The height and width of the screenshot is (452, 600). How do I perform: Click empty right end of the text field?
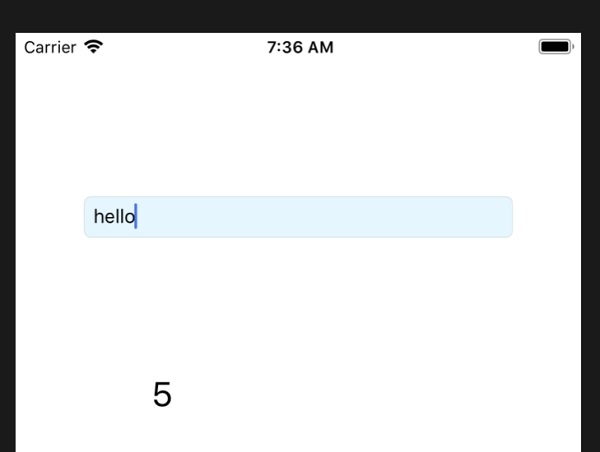tap(460, 217)
